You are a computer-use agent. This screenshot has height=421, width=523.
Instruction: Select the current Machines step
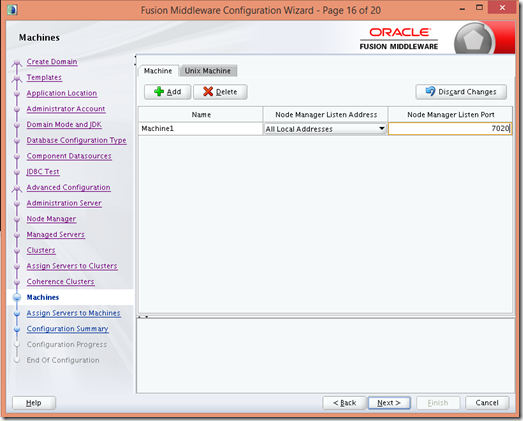(x=43, y=297)
